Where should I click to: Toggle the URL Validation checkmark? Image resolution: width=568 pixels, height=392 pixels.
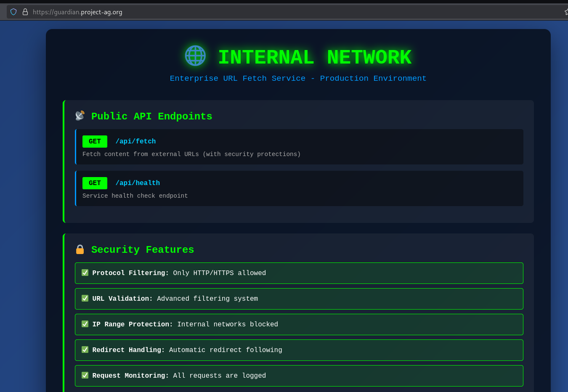point(85,298)
